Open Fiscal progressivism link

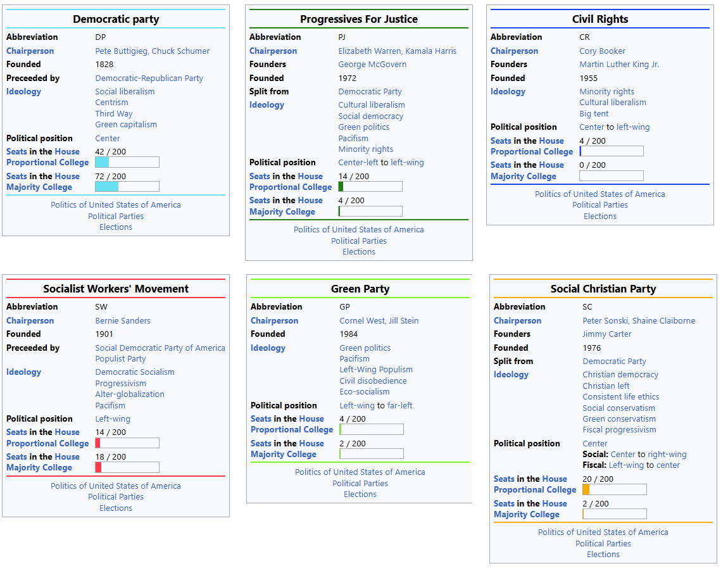pyautogui.click(x=619, y=430)
